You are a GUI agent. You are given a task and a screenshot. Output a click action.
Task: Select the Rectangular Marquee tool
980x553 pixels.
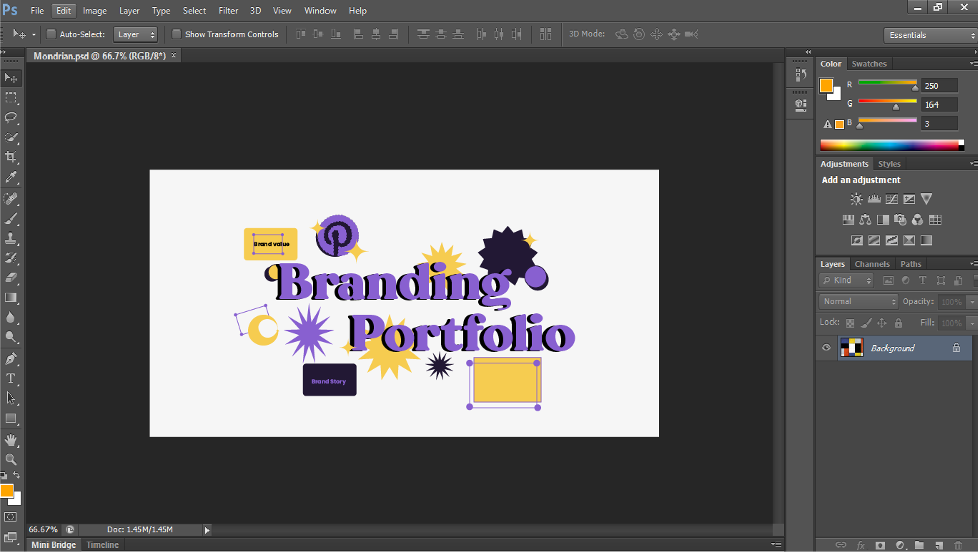(x=11, y=97)
